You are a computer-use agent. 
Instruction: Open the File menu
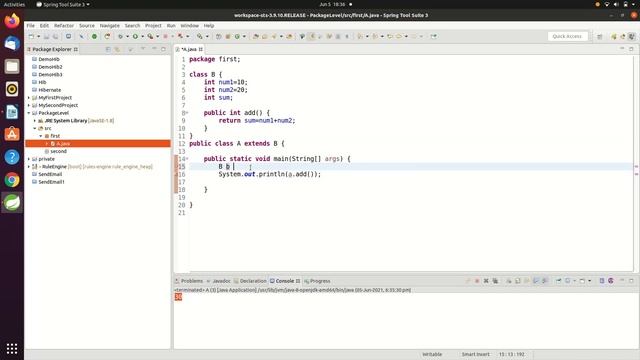[x=31, y=25]
